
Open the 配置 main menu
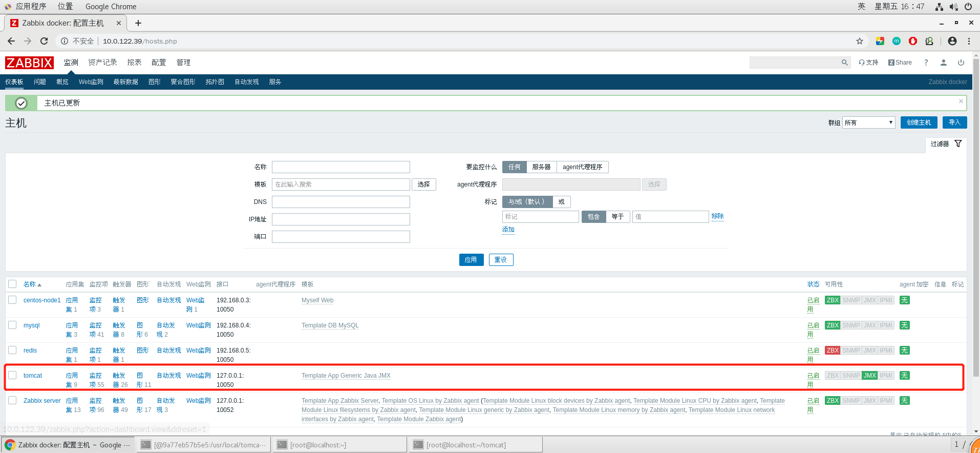[x=159, y=63]
